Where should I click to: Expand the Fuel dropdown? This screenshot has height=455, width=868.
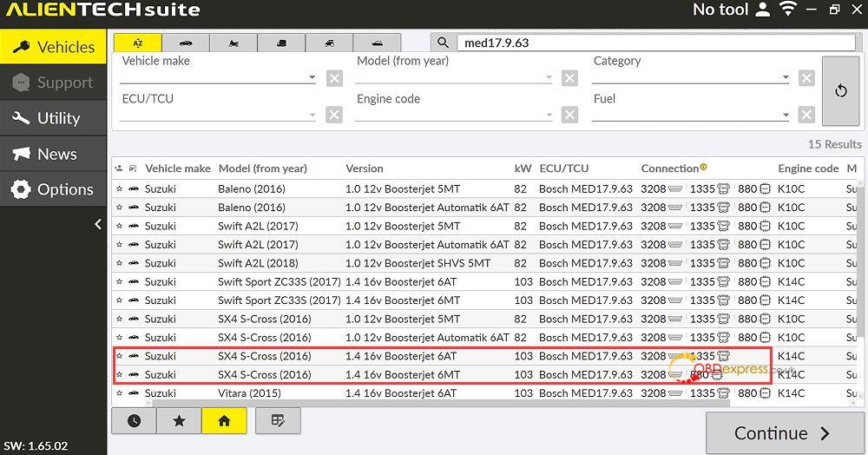(x=785, y=115)
